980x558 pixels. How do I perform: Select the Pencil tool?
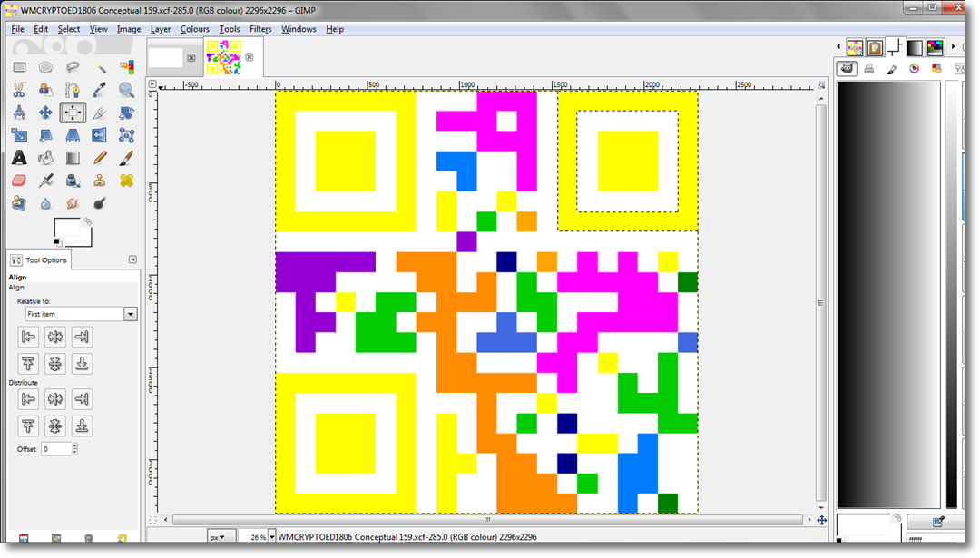click(x=100, y=158)
